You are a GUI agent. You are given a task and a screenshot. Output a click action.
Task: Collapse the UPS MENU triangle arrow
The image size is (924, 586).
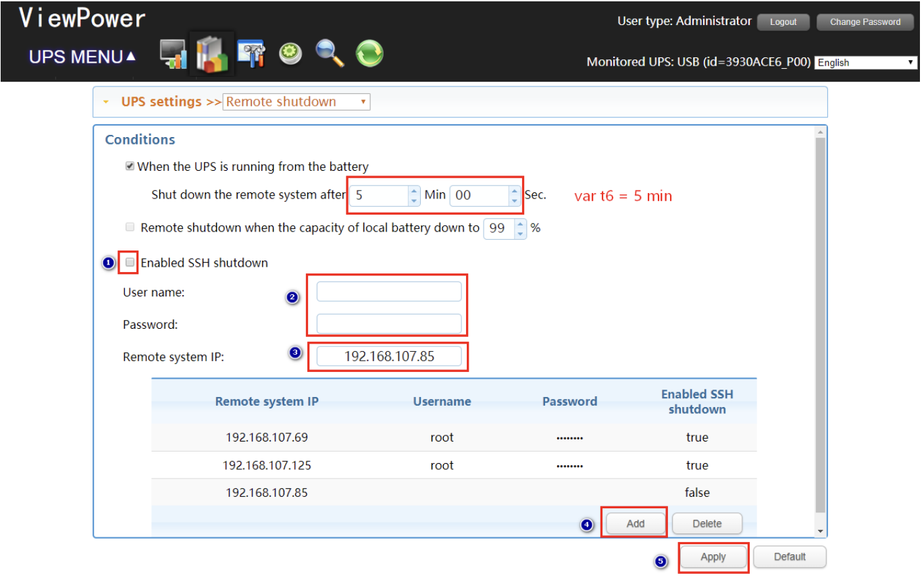(131, 57)
